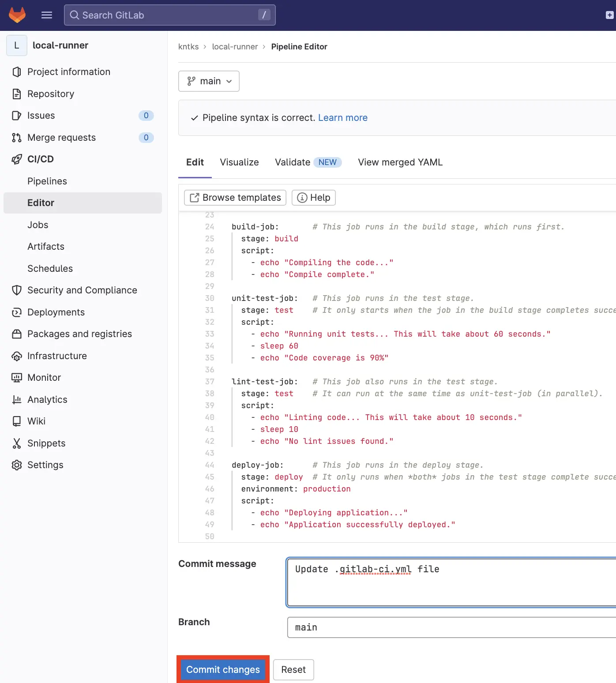The width and height of the screenshot is (616, 683).
Task: Click the Analytics chart icon
Action: 16,399
